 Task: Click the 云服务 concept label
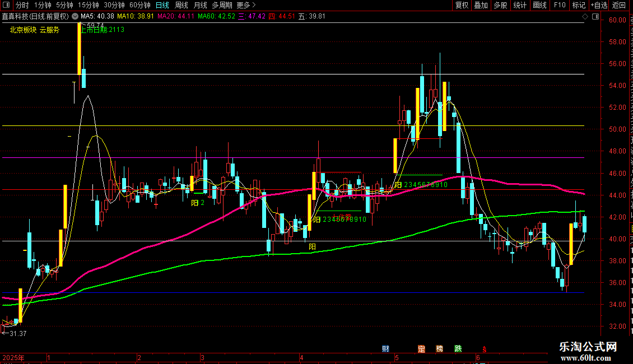50,30
